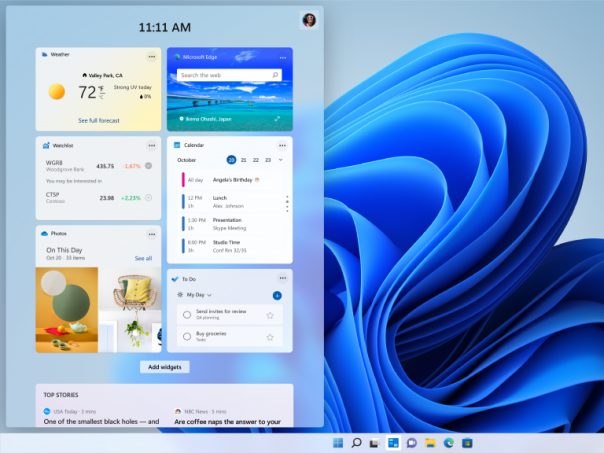Click the Add widgets button
Screen dimensions: 604x453
pyautogui.click(x=164, y=367)
